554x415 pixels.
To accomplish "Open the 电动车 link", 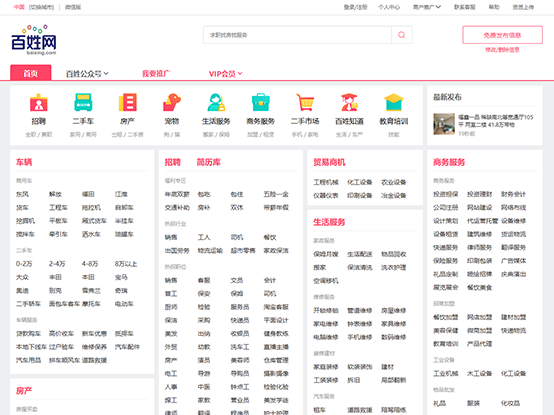I will (x=124, y=304).
